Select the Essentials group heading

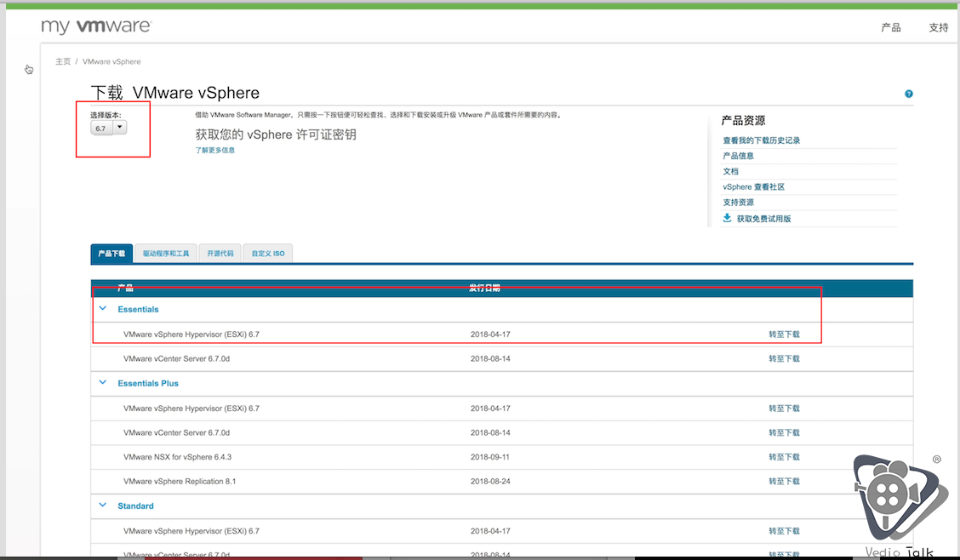pyautogui.click(x=138, y=309)
